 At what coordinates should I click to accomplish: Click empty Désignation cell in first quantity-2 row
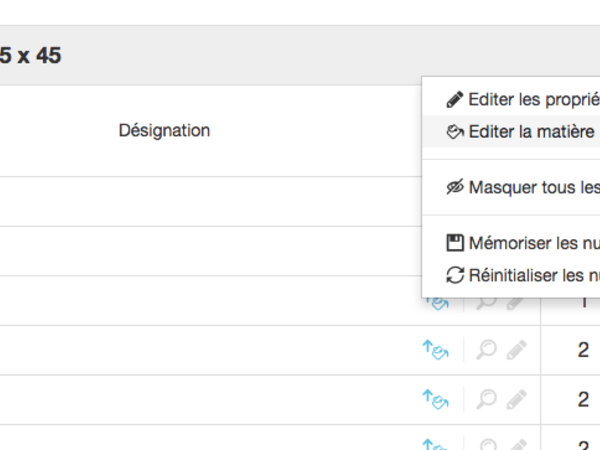pos(200,350)
